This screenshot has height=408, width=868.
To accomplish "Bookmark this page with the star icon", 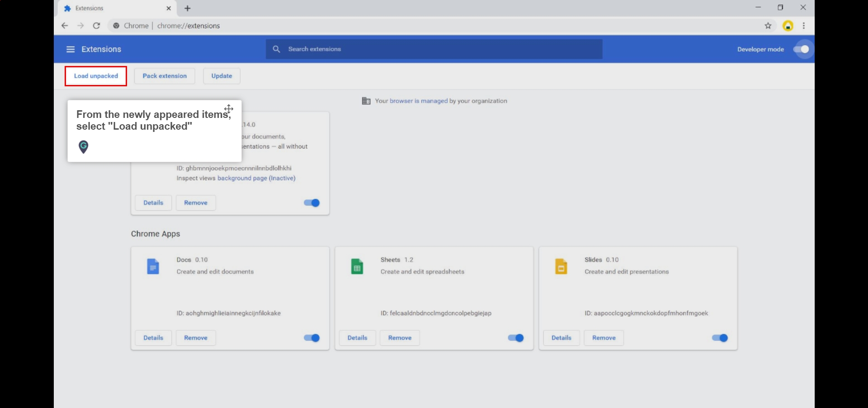I will (x=768, y=26).
